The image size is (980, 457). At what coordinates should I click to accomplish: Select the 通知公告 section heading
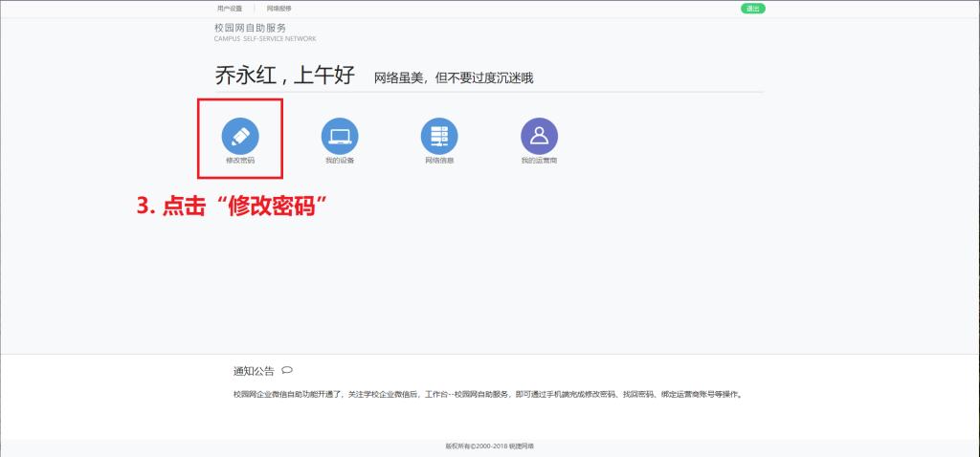pos(254,371)
